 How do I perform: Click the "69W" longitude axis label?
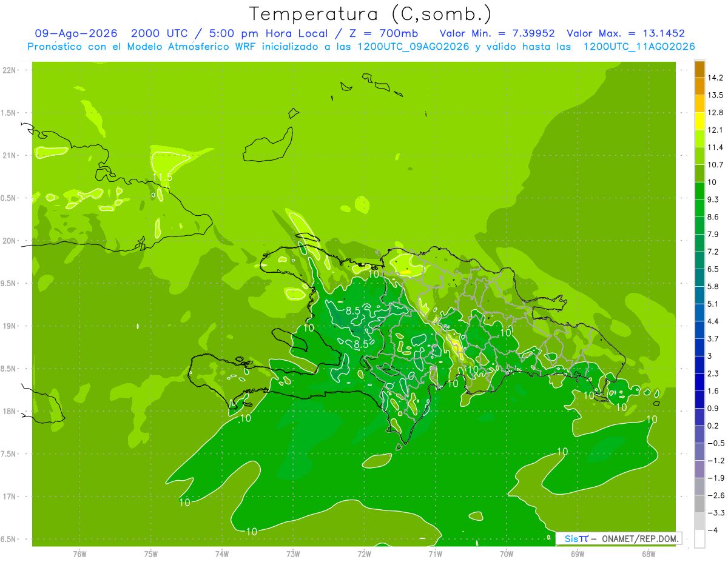[578, 554]
